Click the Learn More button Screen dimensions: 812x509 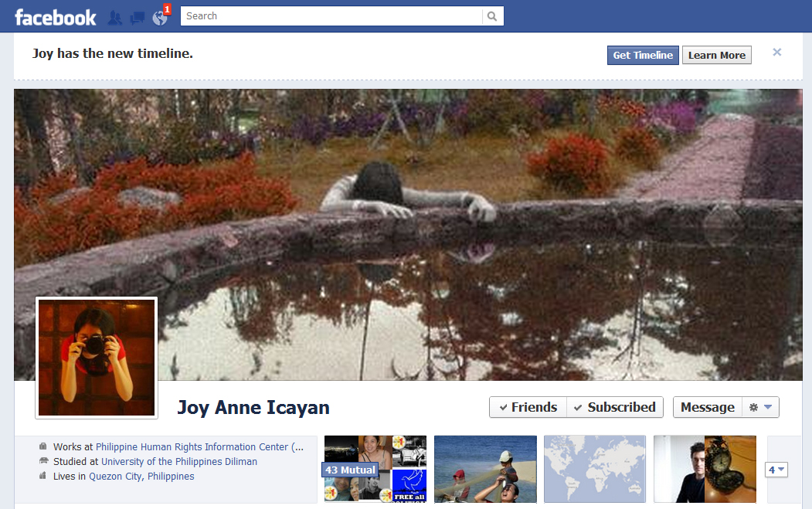(716, 55)
